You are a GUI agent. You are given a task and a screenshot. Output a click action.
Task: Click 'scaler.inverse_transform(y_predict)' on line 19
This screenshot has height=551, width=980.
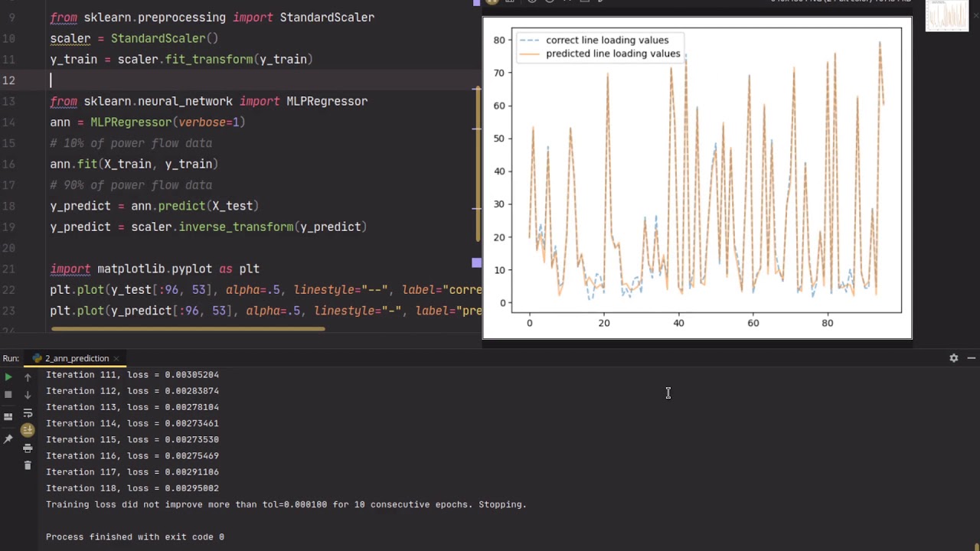pos(249,227)
